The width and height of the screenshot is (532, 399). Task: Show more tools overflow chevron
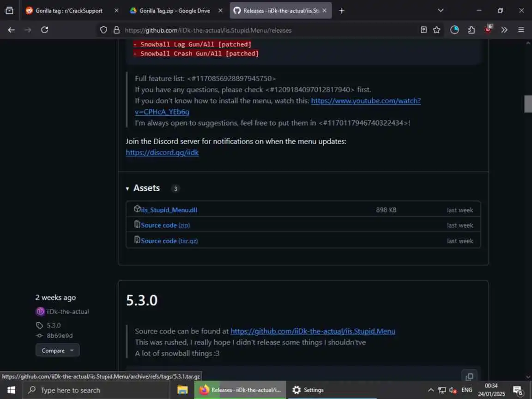(x=504, y=30)
